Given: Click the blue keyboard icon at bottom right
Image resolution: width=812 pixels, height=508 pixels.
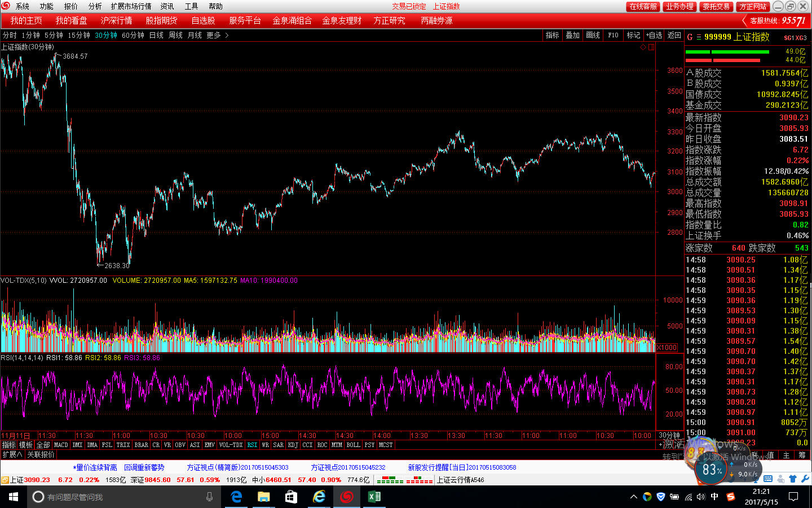Looking at the screenshot, I should pos(768,479).
